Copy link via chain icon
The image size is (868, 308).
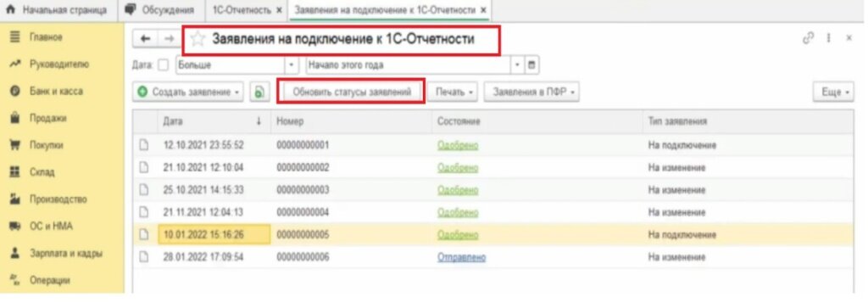coord(808,39)
